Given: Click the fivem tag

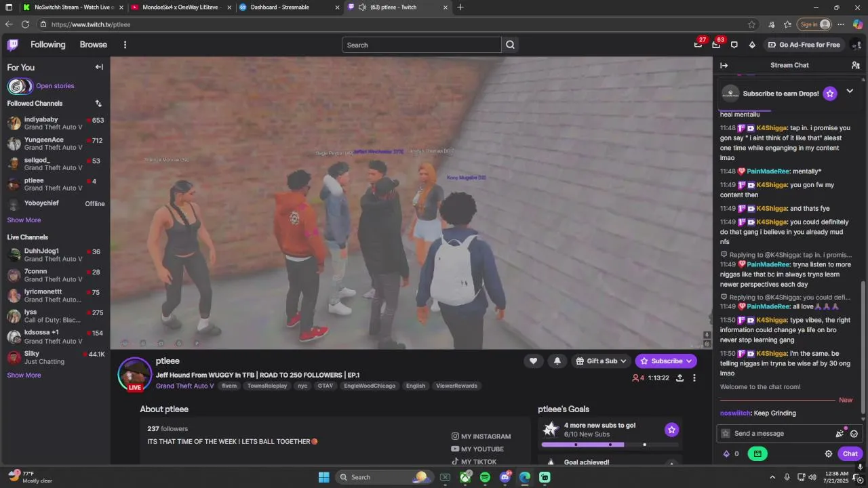Looking at the screenshot, I should click(x=229, y=386).
